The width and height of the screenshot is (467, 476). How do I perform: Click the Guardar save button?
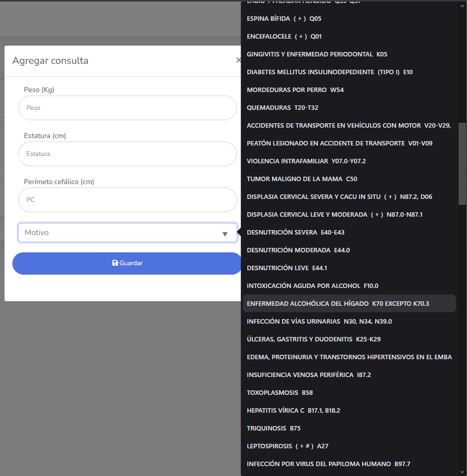(x=127, y=263)
